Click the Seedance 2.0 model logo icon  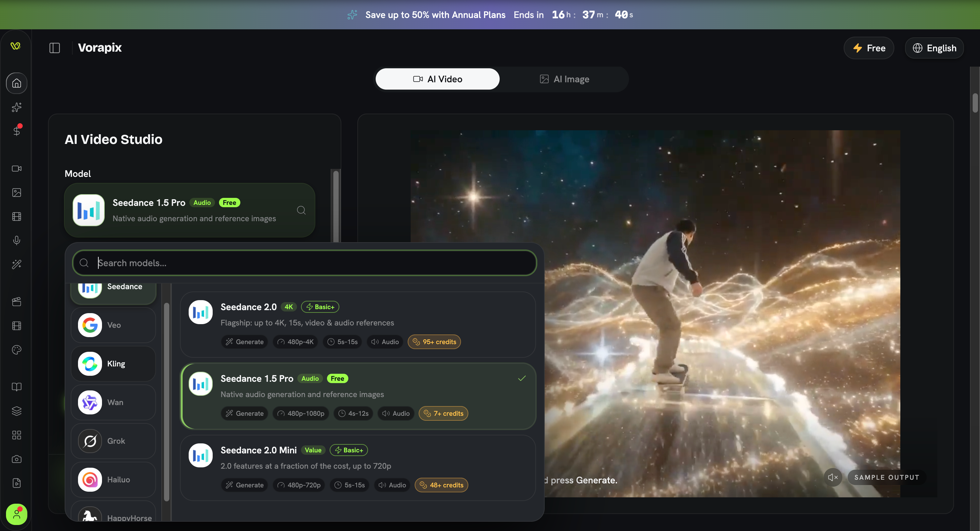(200, 312)
